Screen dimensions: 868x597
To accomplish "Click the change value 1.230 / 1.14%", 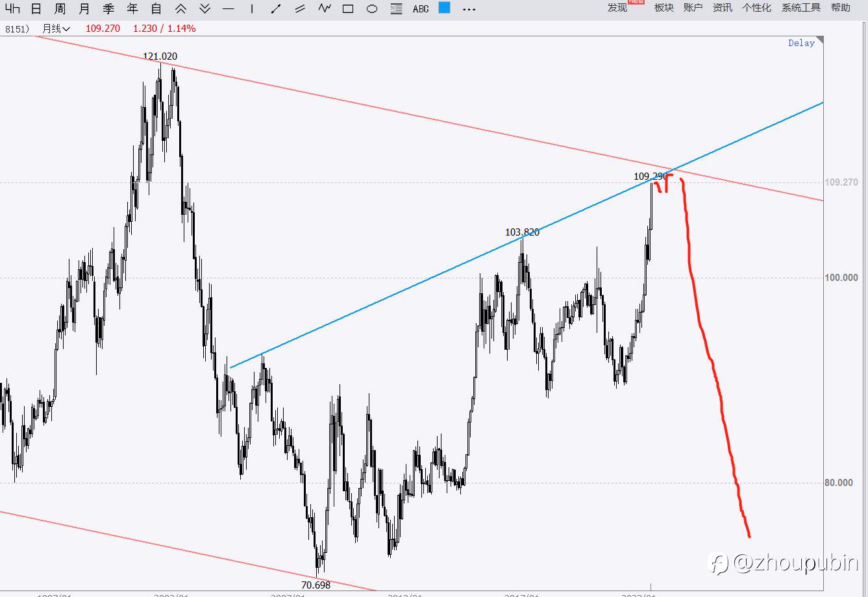I will coord(164,29).
